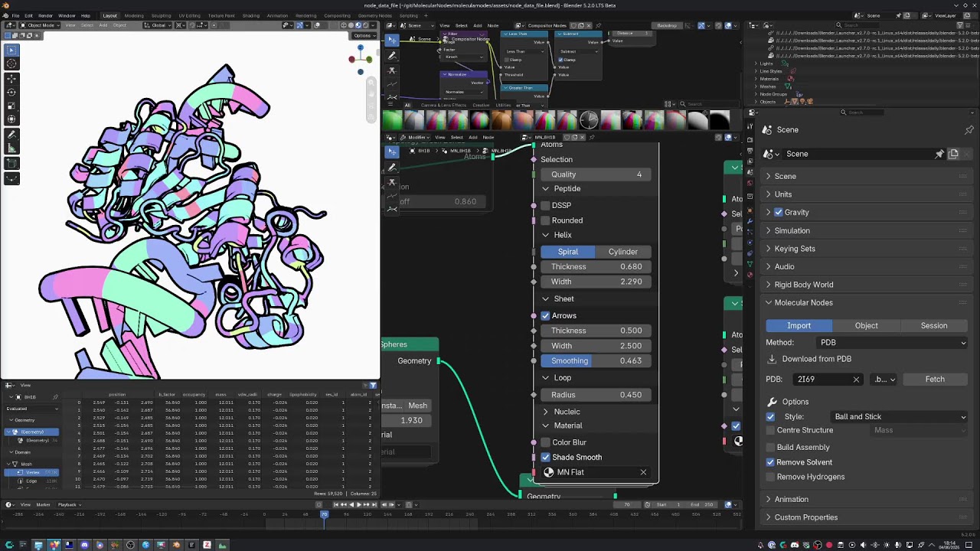Toggle the Rounded checkbox
Image resolution: width=980 pixels, height=551 pixels.
(545, 220)
